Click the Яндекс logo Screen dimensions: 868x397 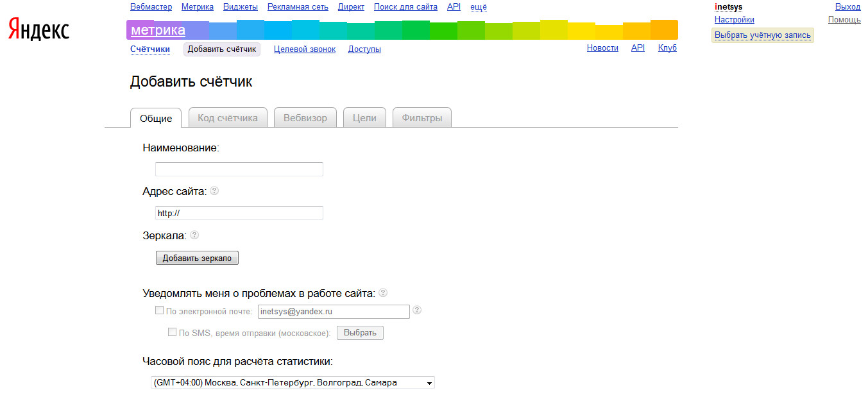[39, 30]
